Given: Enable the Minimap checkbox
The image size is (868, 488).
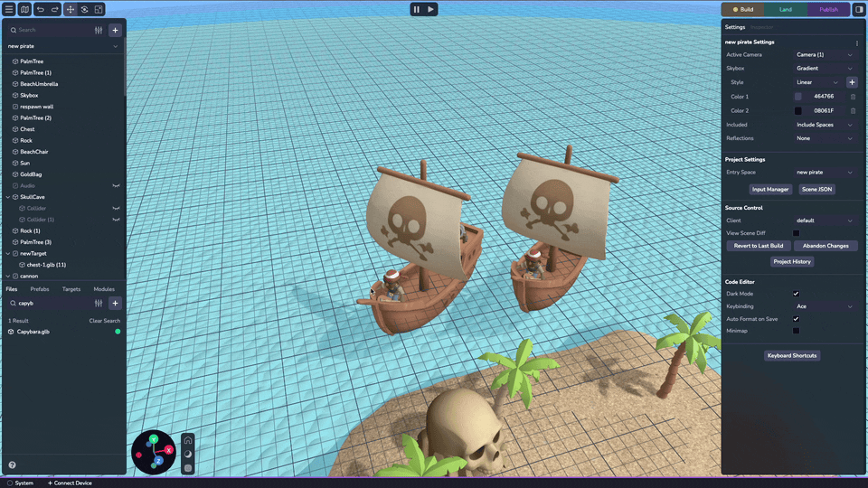Looking at the screenshot, I should 796,331.
